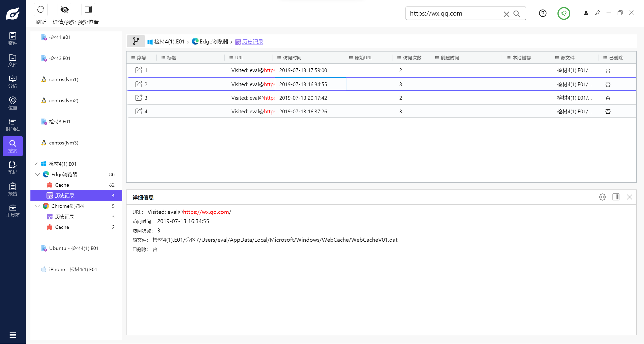
Task: Click the 刷新 refresh icon
Action: (41, 10)
